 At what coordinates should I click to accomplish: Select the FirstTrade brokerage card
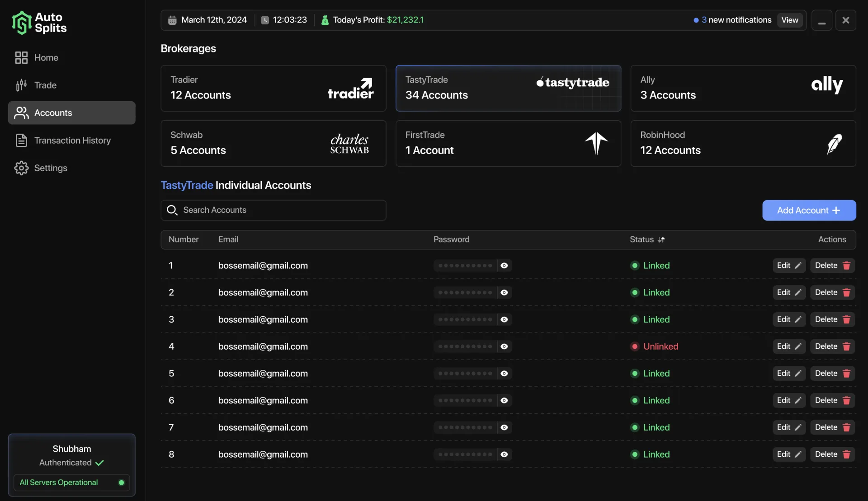pos(508,143)
